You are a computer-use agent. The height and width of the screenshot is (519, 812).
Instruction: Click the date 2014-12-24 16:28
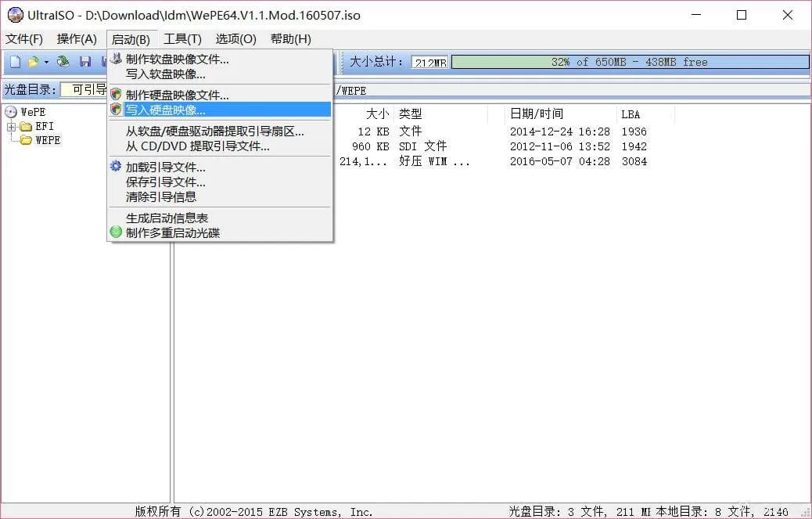point(560,132)
